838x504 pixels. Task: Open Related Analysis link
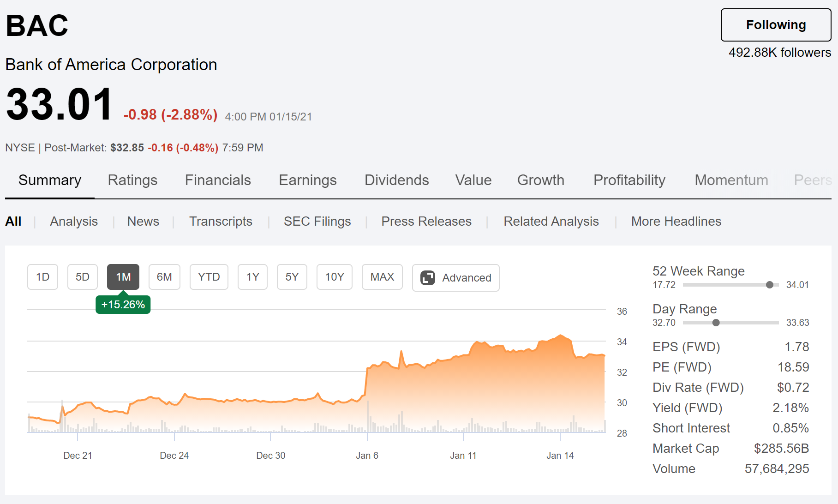point(551,222)
